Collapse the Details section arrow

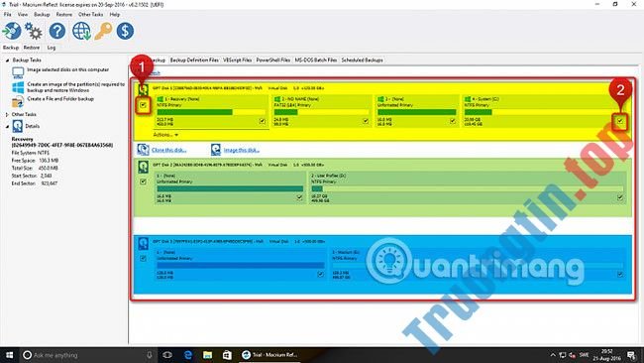point(7,126)
